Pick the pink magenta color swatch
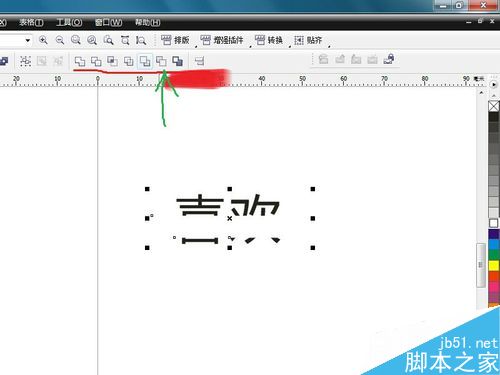The width and height of the screenshot is (500, 375). [494, 287]
